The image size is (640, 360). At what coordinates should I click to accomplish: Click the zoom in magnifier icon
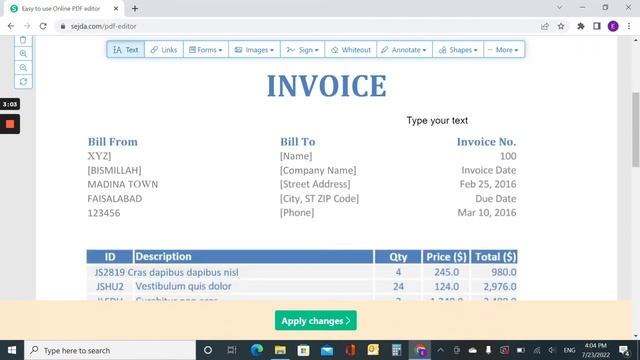23,53
